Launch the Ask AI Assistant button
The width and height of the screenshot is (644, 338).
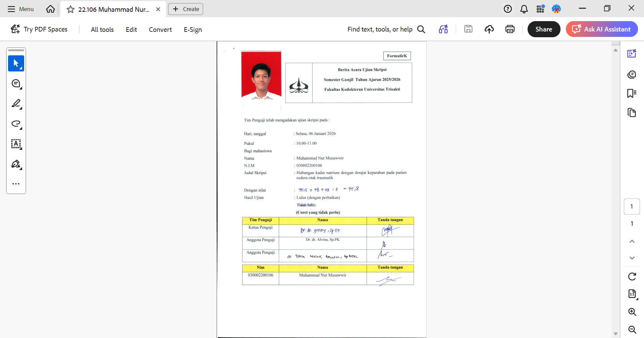602,29
